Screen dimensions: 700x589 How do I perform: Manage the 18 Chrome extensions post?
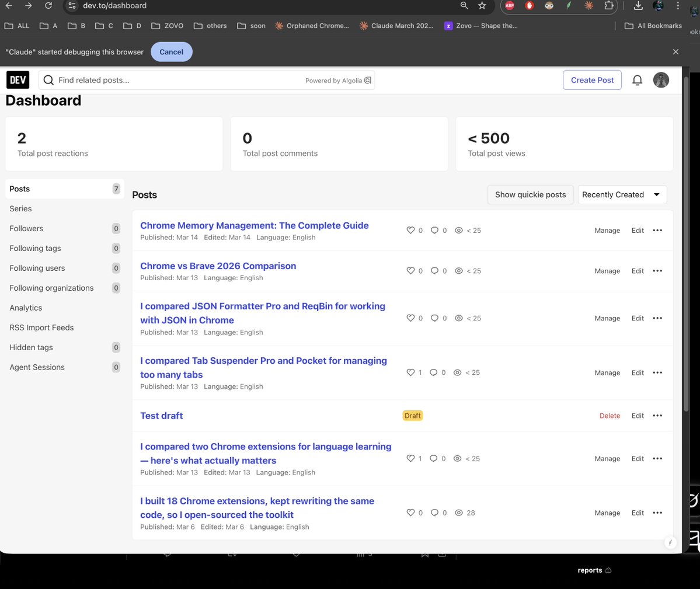pyautogui.click(x=607, y=513)
